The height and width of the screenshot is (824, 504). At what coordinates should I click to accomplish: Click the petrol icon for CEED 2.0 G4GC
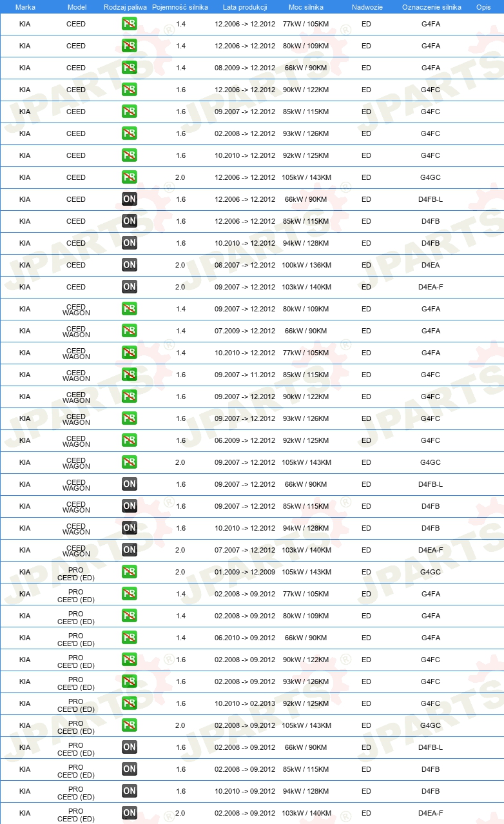click(x=130, y=177)
